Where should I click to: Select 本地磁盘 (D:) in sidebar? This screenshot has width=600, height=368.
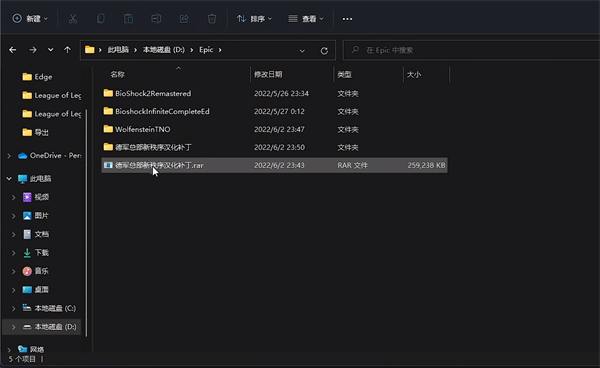pos(42,327)
